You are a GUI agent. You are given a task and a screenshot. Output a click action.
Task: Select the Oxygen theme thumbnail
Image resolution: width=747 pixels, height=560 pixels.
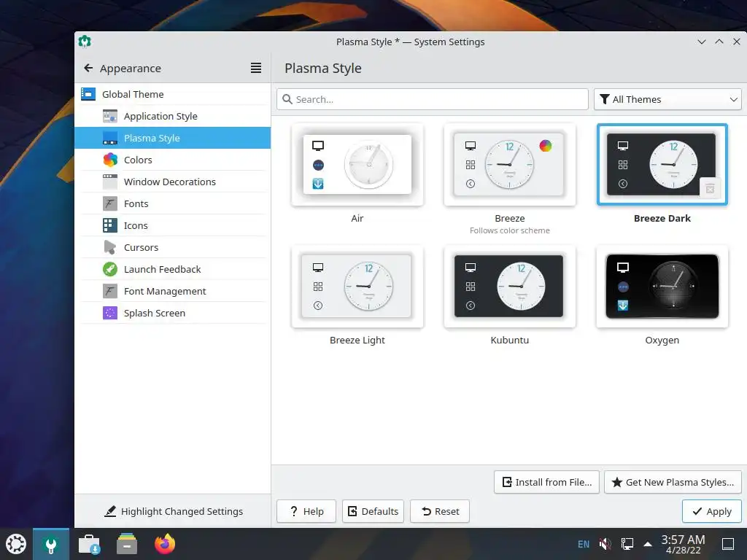click(x=662, y=286)
